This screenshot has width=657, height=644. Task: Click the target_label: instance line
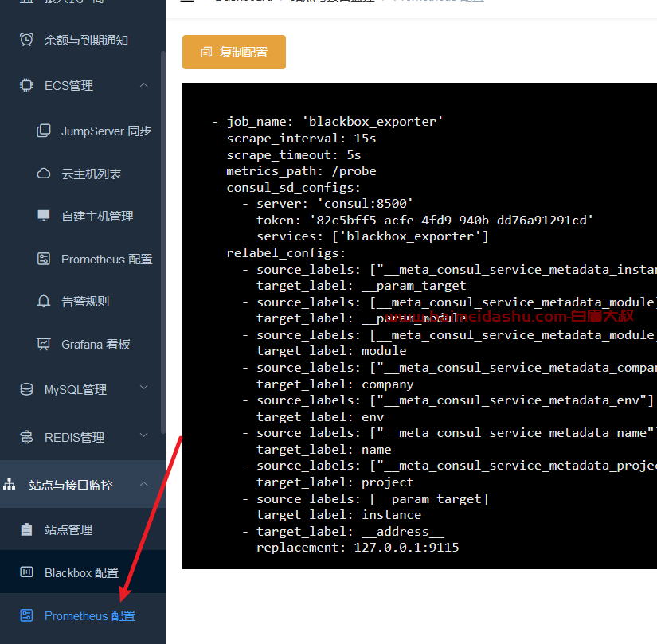(339, 514)
